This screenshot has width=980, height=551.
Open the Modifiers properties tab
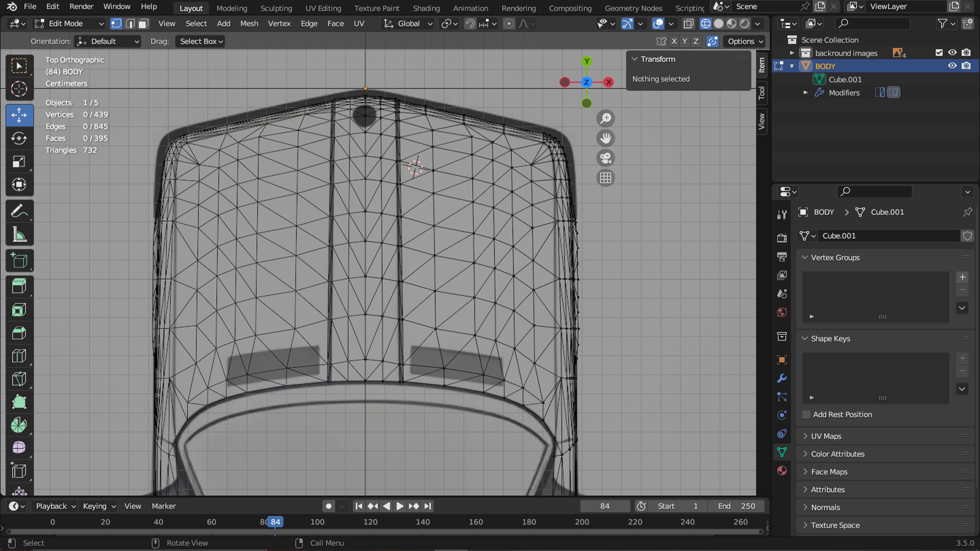[x=781, y=379]
